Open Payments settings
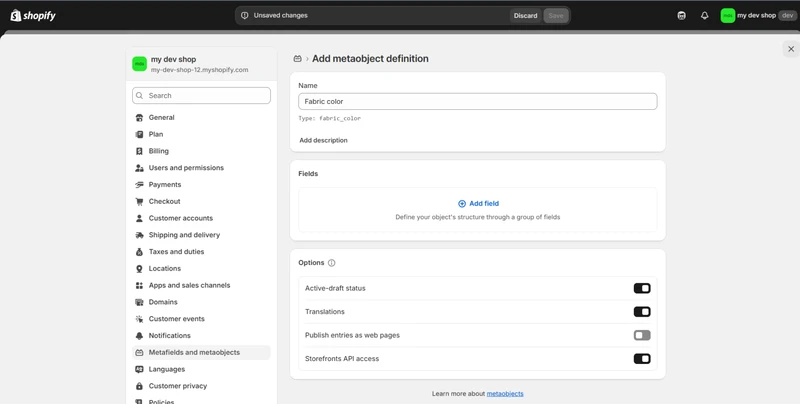 click(x=201, y=185)
